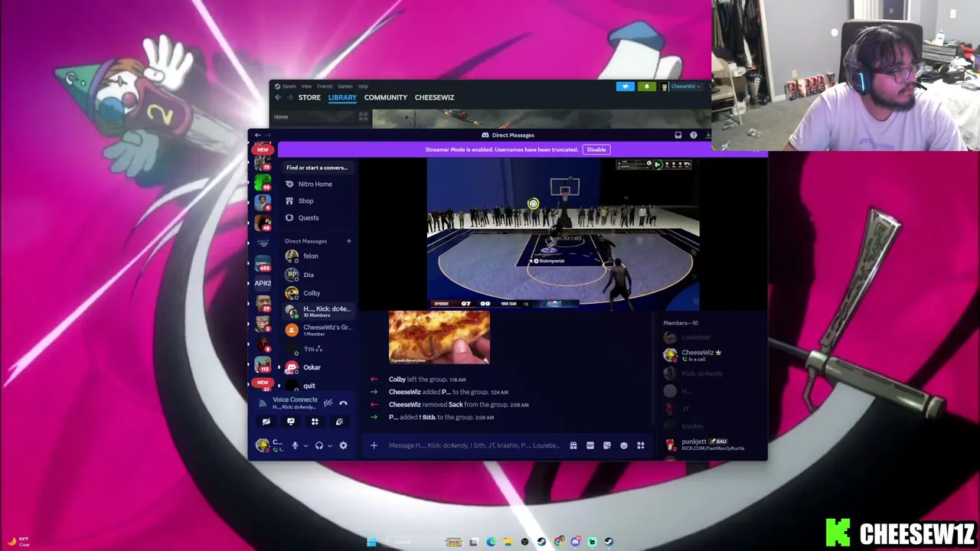Screen dimensions: 980x551
Task: Share your screen in the voice panel
Action: pos(290,422)
